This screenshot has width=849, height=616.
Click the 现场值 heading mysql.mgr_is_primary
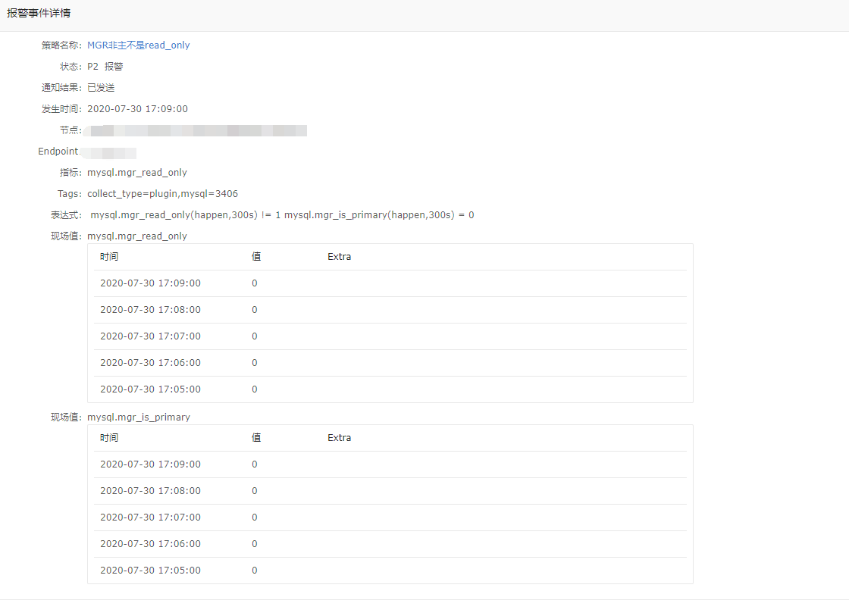coord(139,417)
